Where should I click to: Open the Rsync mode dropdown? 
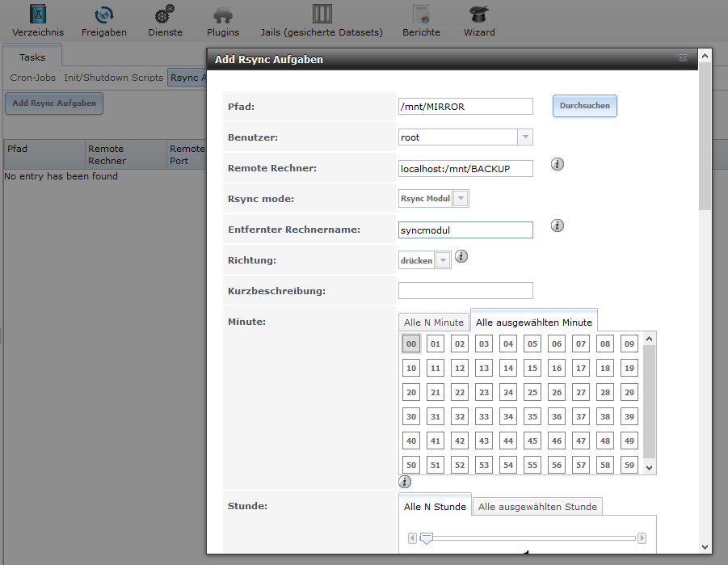461,199
